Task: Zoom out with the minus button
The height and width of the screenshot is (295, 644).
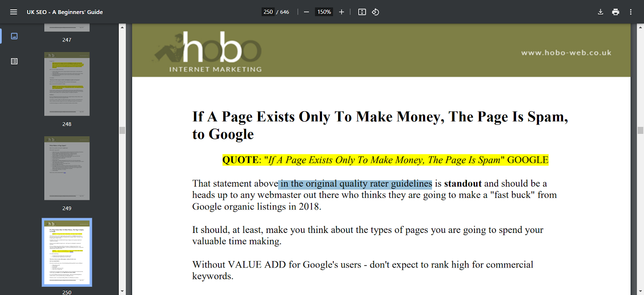Action: (306, 12)
